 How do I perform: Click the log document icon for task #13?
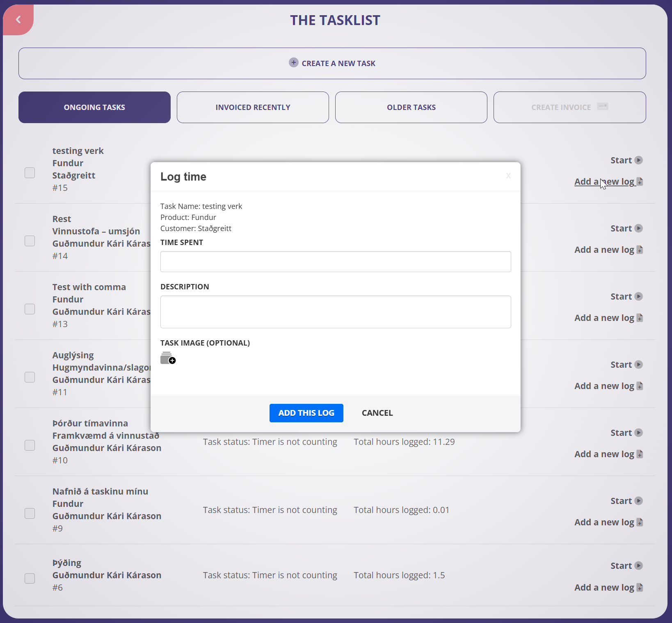tap(640, 318)
